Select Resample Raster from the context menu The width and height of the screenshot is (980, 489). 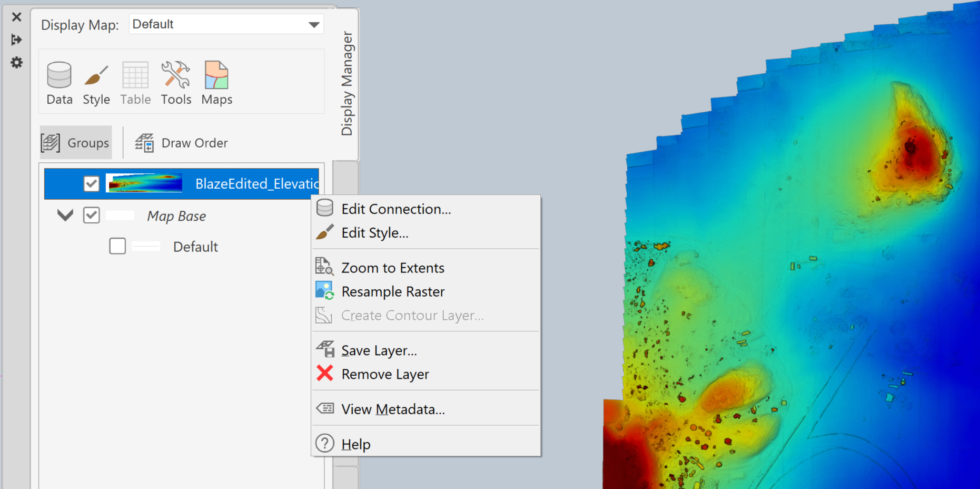pos(393,291)
